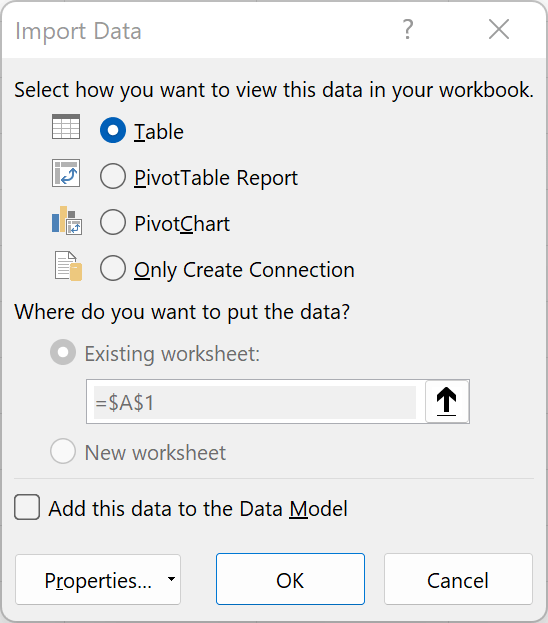The height and width of the screenshot is (623, 548).
Task: Select Only Create Connection option
Action: click(113, 268)
